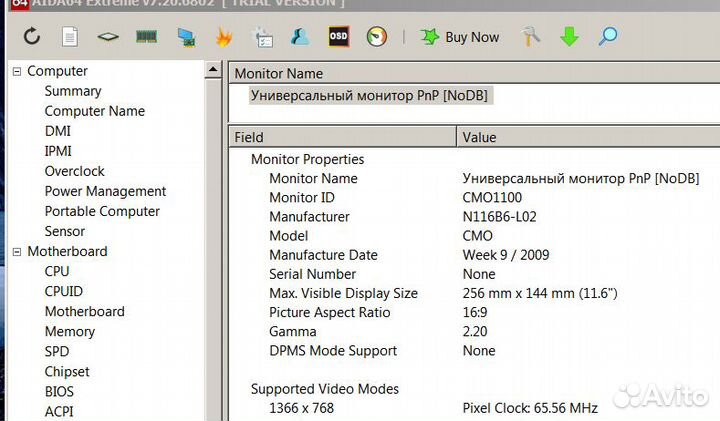Select Computer in the tree

click(x=57, y=71)
